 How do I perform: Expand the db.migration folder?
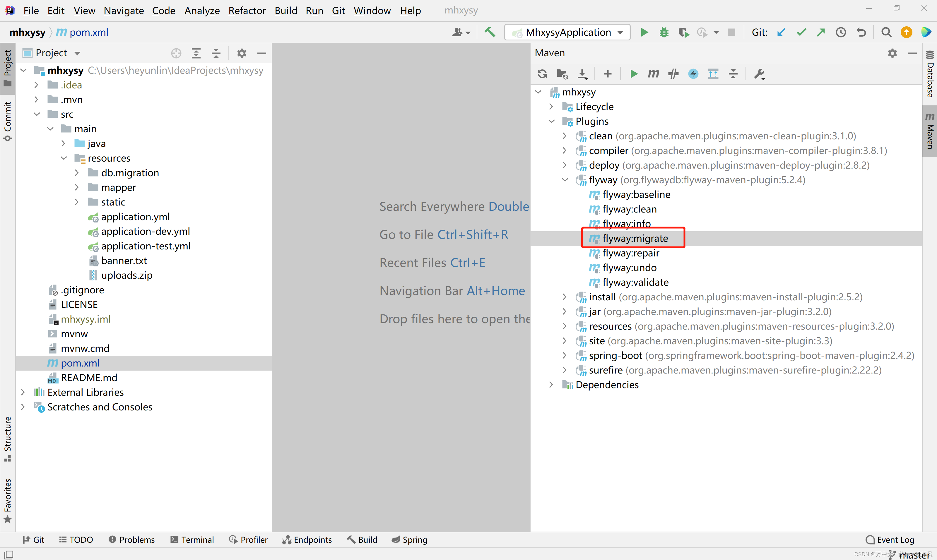(x=77, y=173)
